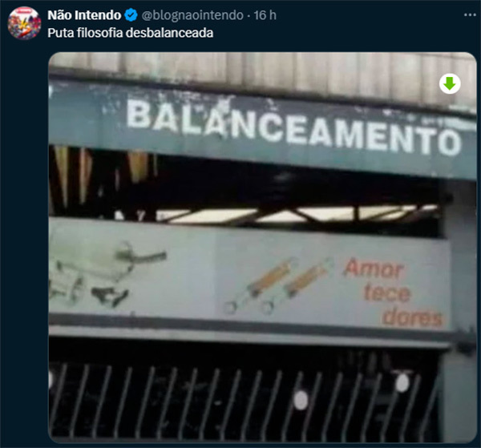
Task: Open the Não Intendo profile avatar
Action: [x=24, y=23]
